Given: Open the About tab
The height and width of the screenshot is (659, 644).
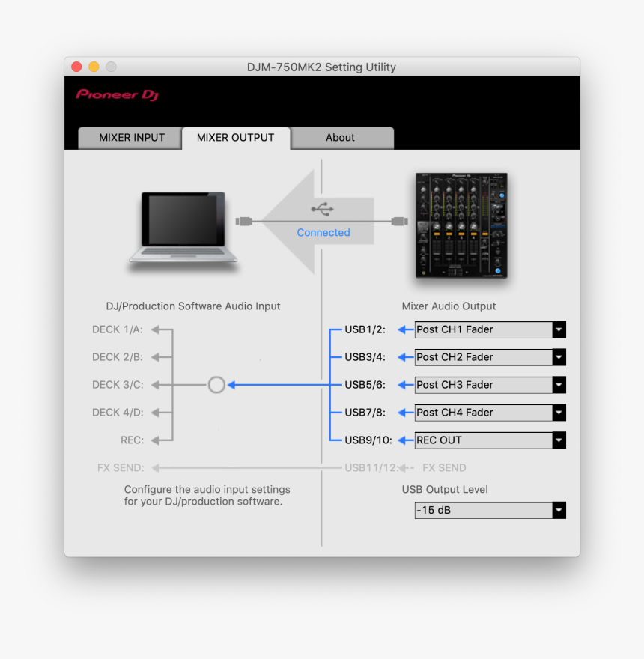Looking at the screenshot, I should 341,138.
